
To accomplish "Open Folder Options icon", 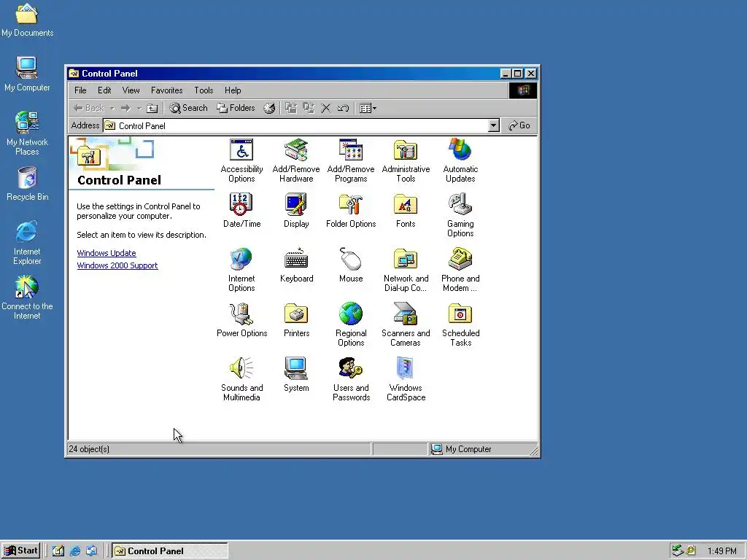I will (351, 211).
